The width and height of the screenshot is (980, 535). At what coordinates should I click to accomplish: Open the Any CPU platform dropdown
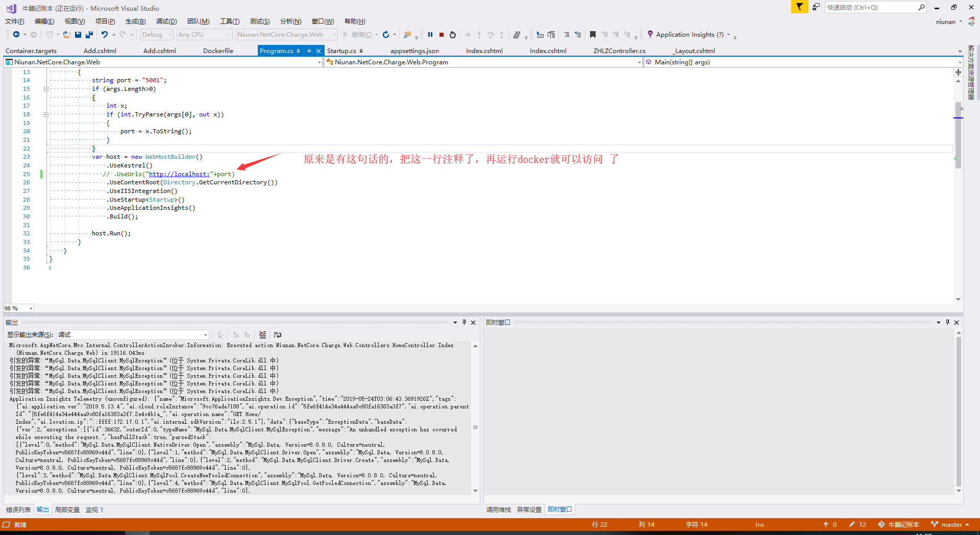204,35
